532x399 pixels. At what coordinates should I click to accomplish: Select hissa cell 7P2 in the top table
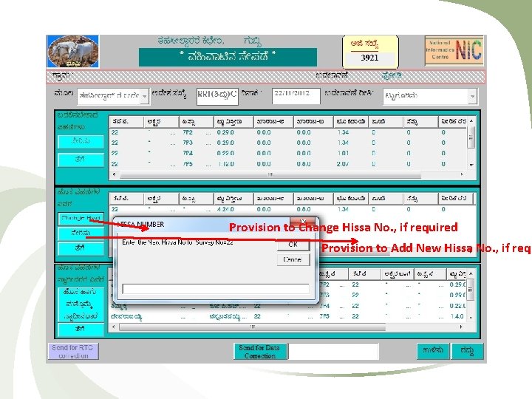coord(188,132)
